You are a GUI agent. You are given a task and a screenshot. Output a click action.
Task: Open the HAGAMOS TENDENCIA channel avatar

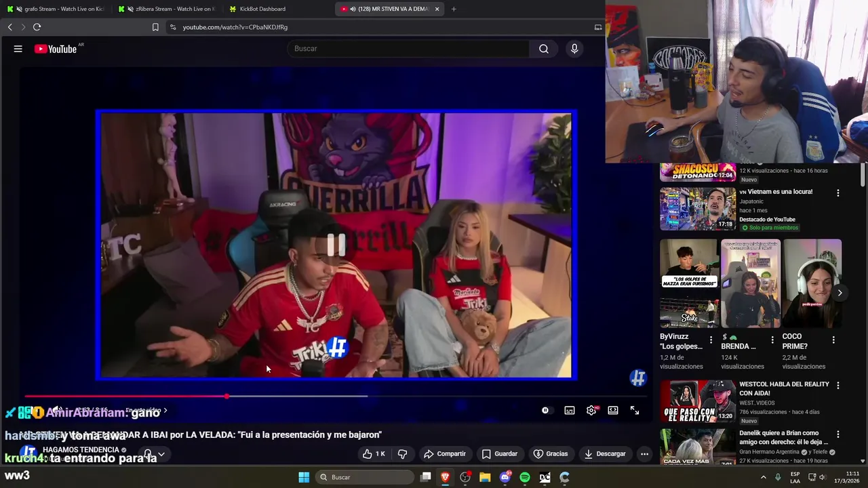point(28,453)
